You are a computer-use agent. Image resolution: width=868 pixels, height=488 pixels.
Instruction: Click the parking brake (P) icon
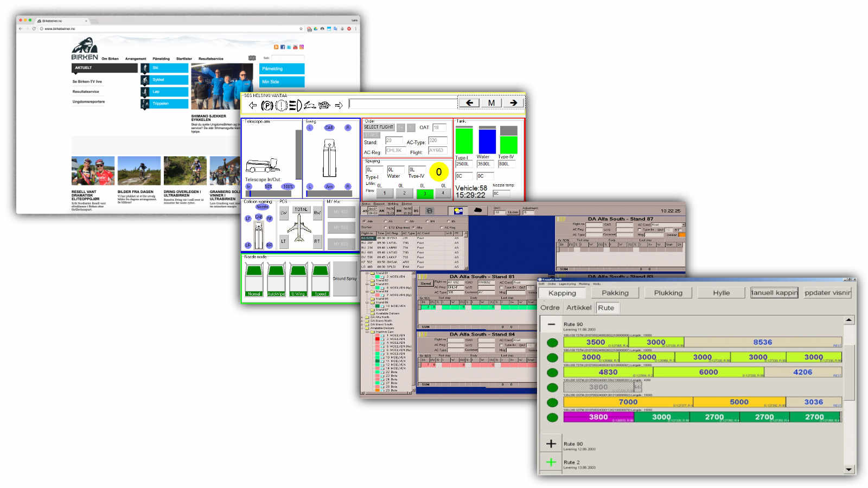coord(267,106)
